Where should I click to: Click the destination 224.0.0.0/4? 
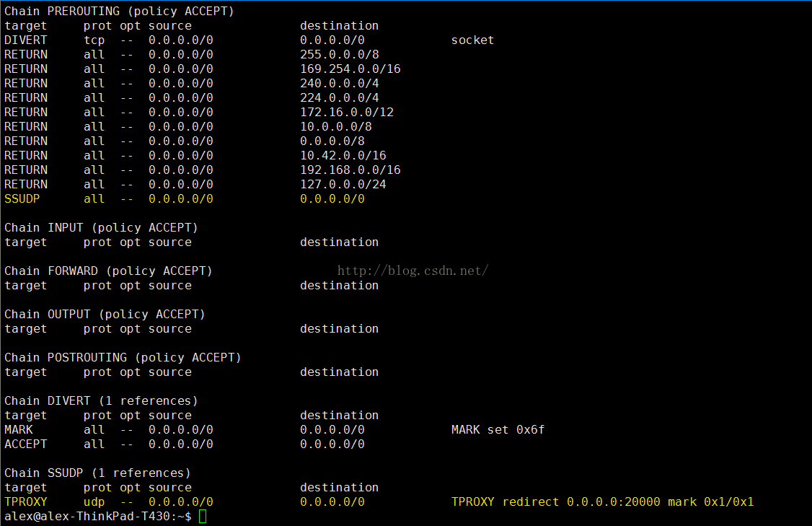339,98
